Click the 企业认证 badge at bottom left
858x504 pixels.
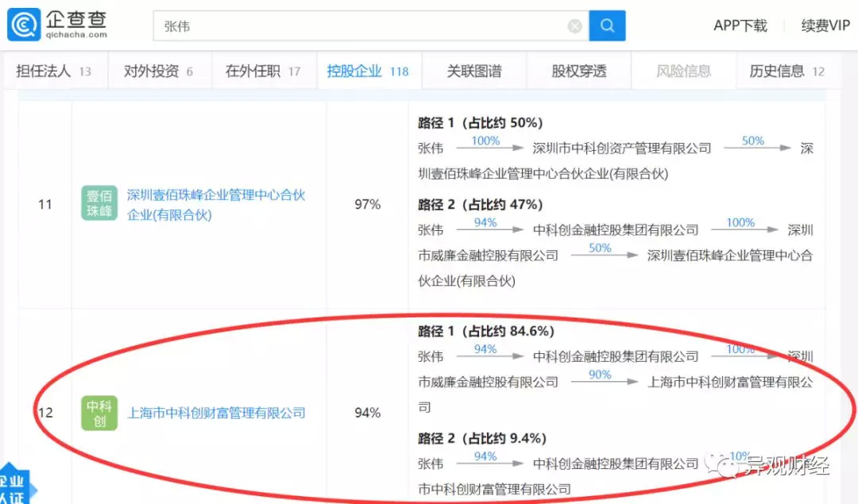coord(15,486)
